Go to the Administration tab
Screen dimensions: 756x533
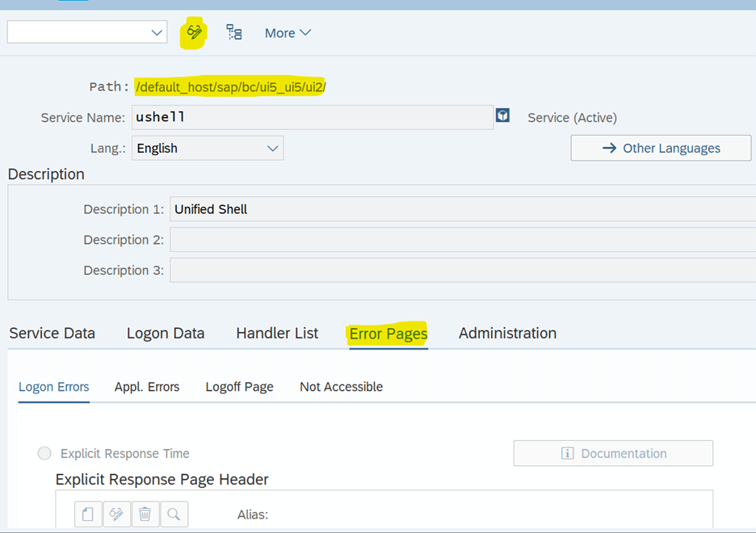coord(507,333)
